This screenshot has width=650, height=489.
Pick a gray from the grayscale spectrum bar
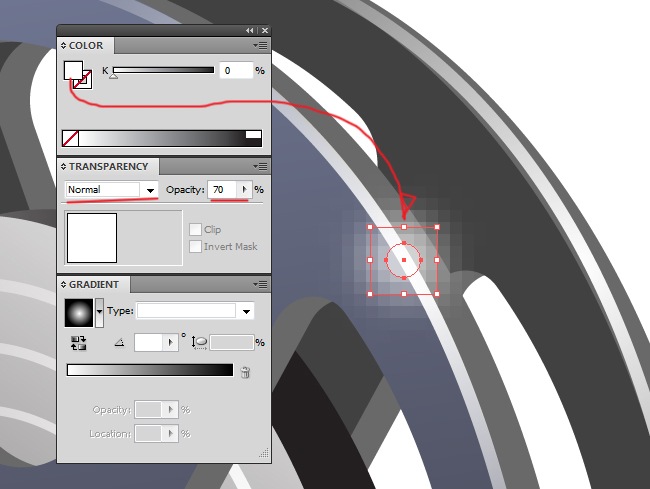(162, 138)
